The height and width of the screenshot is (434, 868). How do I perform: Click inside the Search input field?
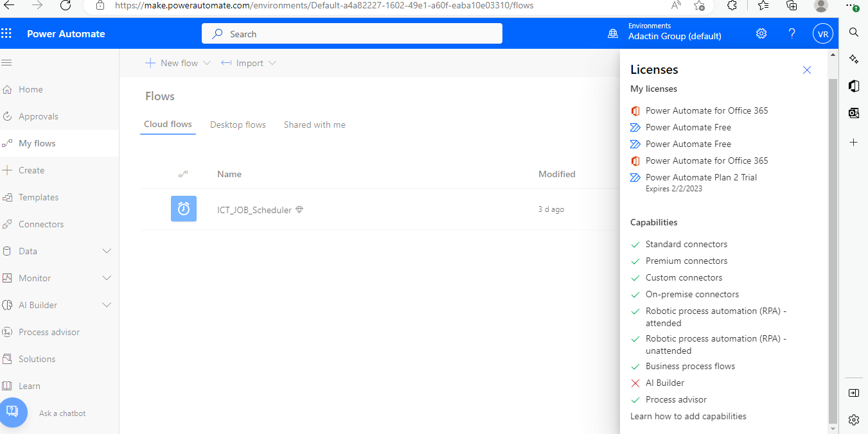(x=352, y=33)
